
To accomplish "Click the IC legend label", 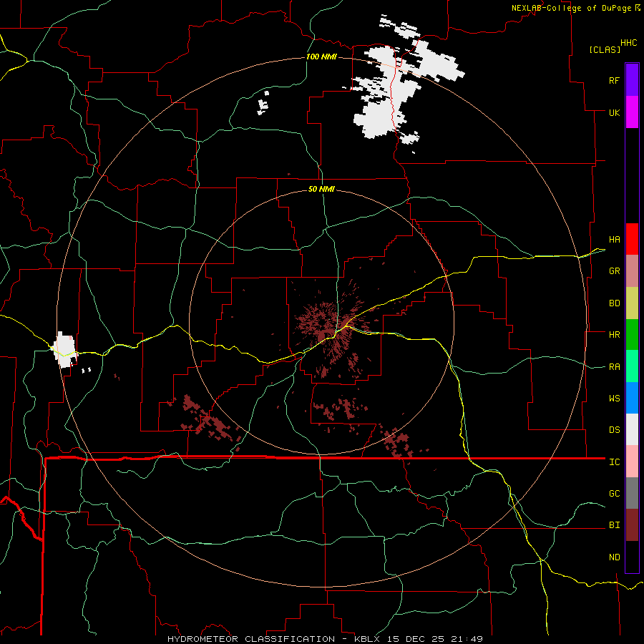I will pyautogui.click(x=614, y=462).
